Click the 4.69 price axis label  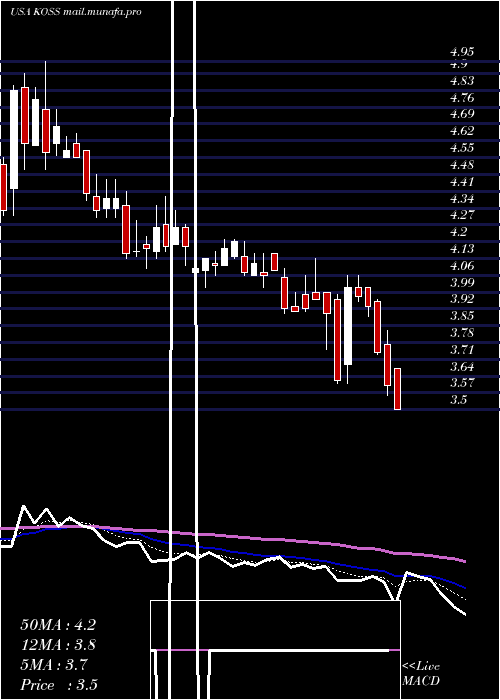coord(462,114)
